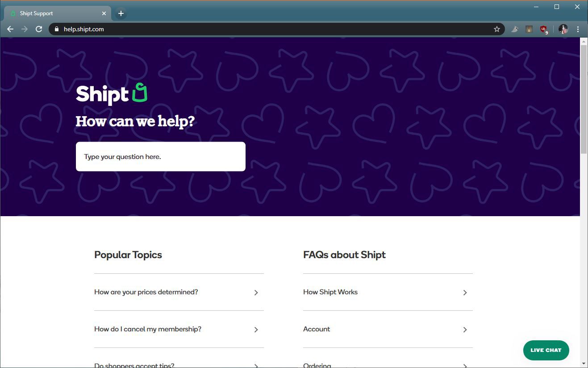Click the 'FAQs about Shipt' heading
Viewport: 588px width, 368px height.
[x=344, y=255]
